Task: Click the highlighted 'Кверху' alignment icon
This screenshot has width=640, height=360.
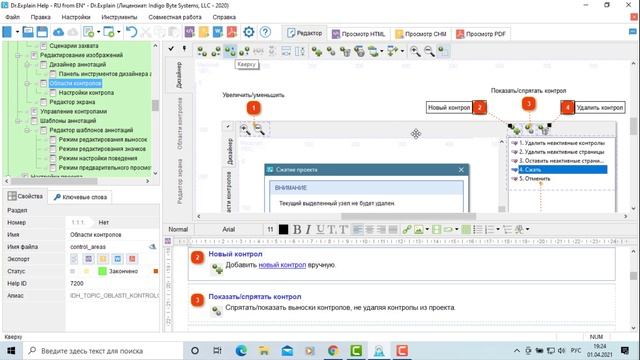Action: pos(230,51)
